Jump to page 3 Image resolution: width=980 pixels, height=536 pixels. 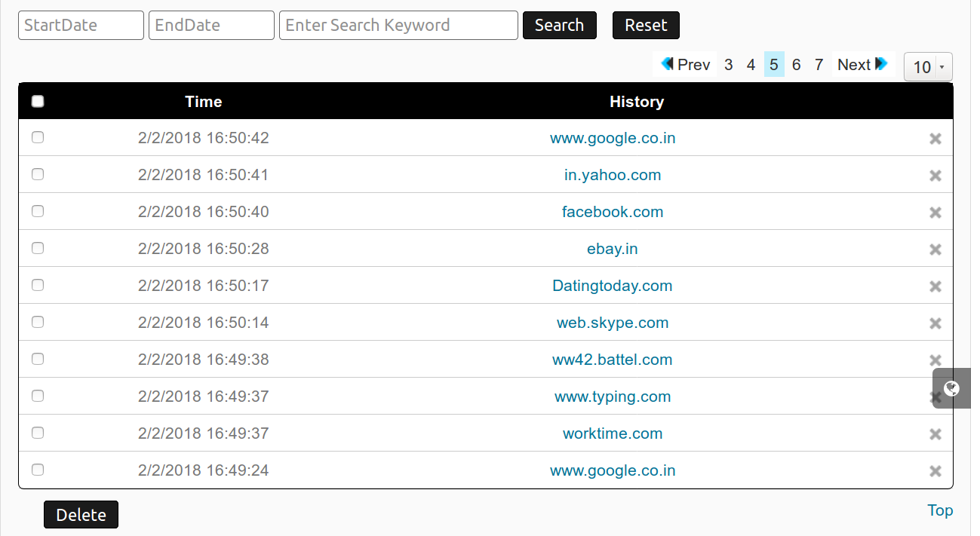(728, 65)
